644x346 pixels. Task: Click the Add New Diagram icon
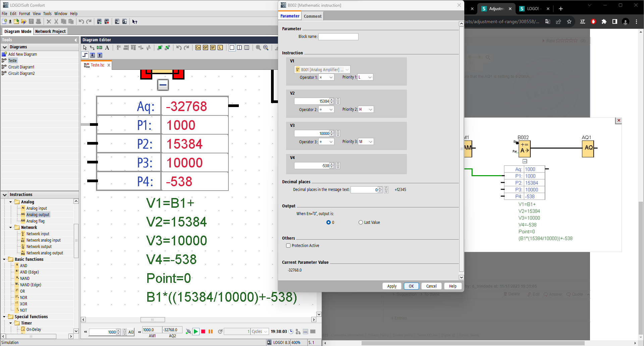tap(4, 54)
